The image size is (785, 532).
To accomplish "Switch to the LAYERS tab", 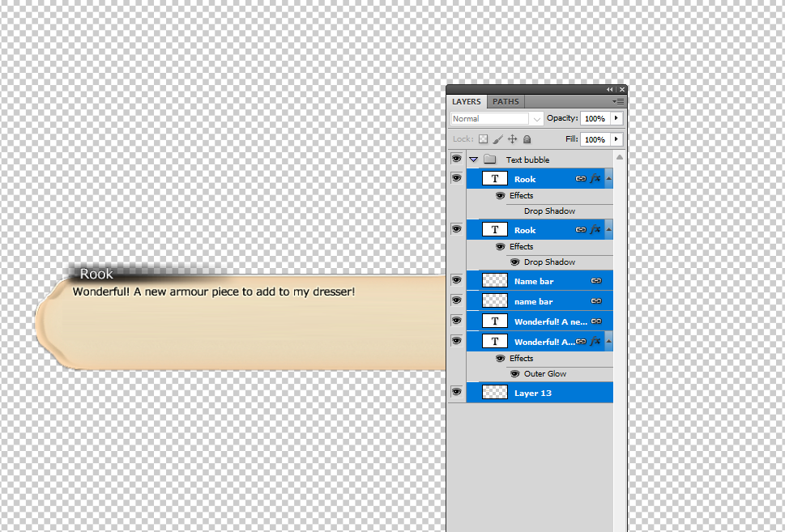I will pyautogui.click(x=466, y=101).
